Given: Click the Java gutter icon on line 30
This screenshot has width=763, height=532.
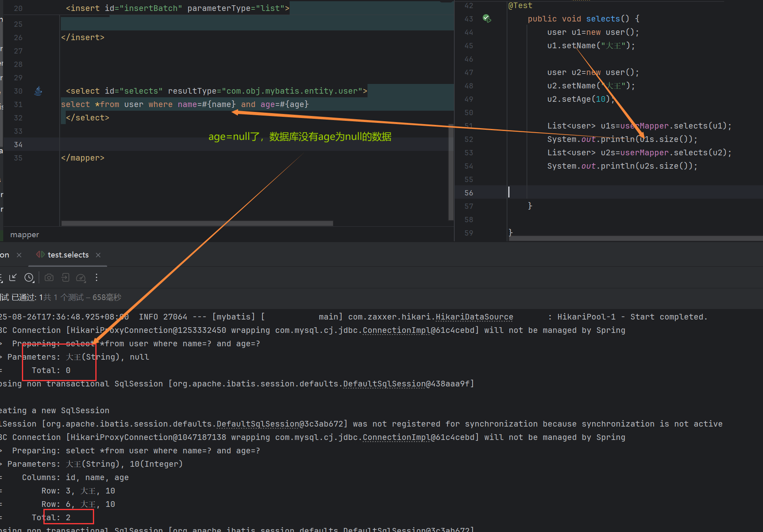Looking at the screenshot, I should (x=38, y=91).
